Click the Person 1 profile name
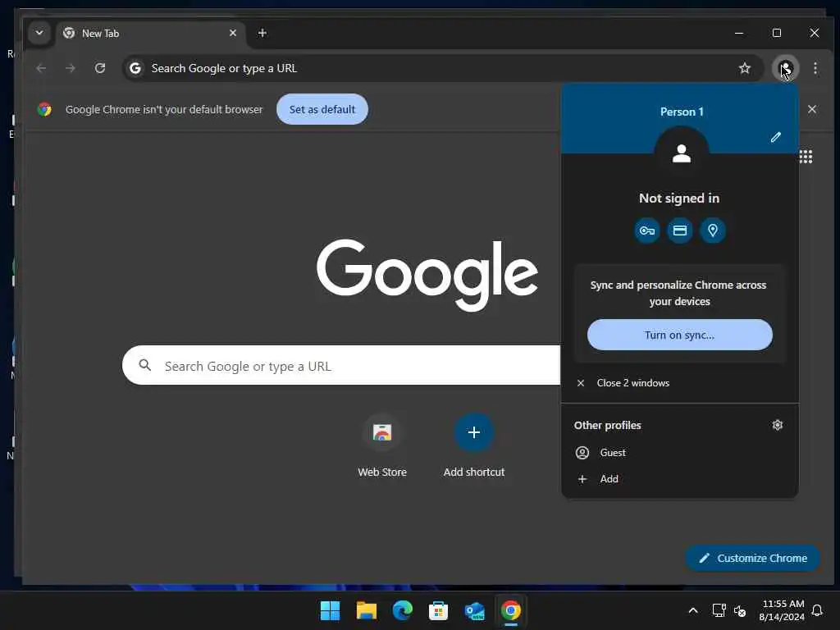The height and width of the screenshot is (630, 840). coord(682,112)
